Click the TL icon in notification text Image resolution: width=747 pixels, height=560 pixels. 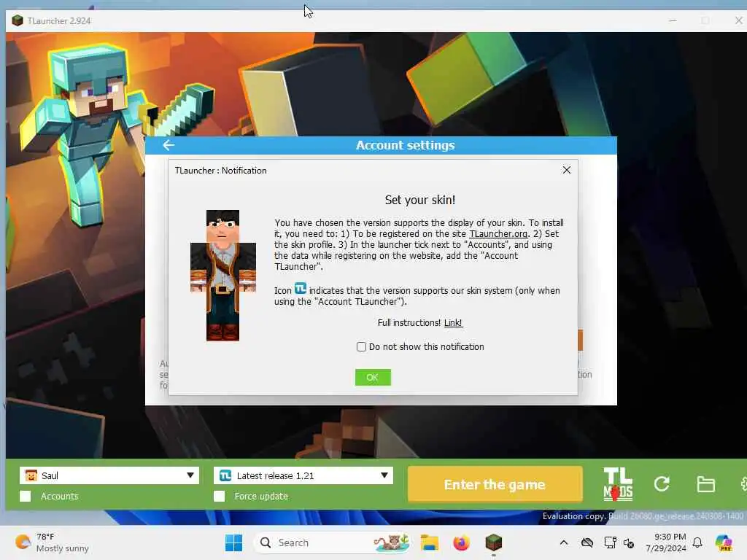click(x=300, y=289)
